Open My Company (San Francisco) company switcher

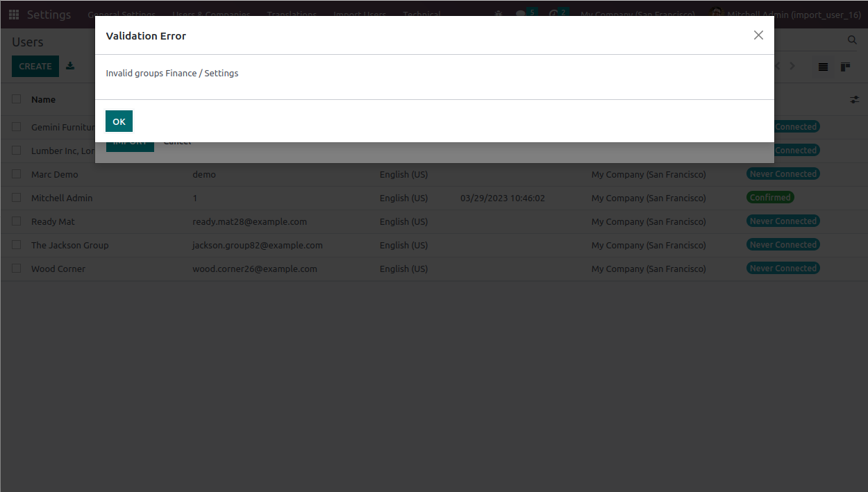point(637,15)
